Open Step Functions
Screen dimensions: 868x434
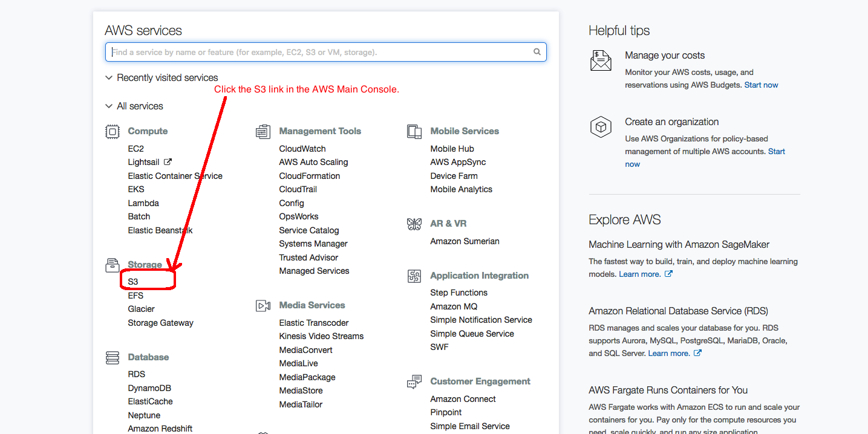pos(458,293)
